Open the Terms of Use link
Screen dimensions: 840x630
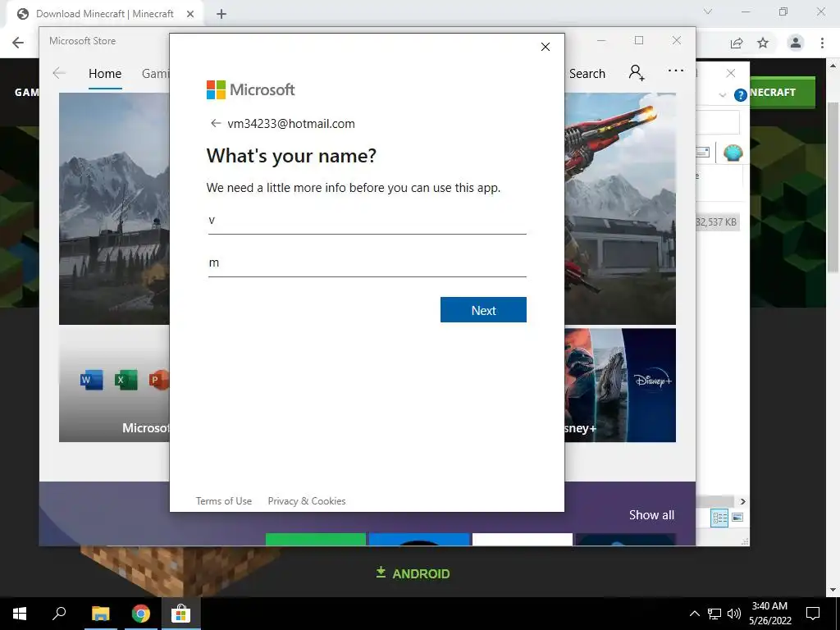pyautogui.click(x=223, y=501)
